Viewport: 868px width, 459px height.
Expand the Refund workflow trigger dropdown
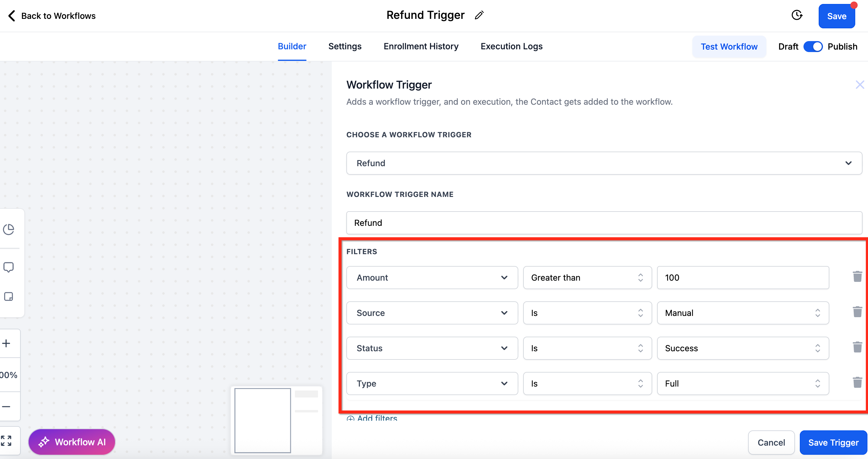pyautogui.click(x=604, y=163)
